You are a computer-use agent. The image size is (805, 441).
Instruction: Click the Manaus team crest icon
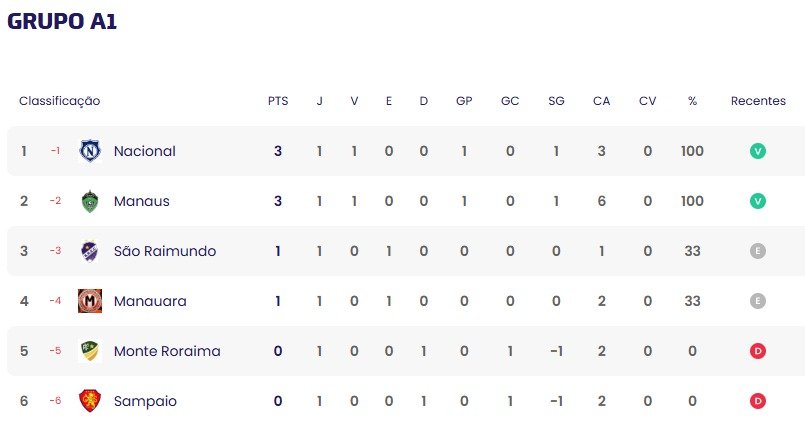90,201
